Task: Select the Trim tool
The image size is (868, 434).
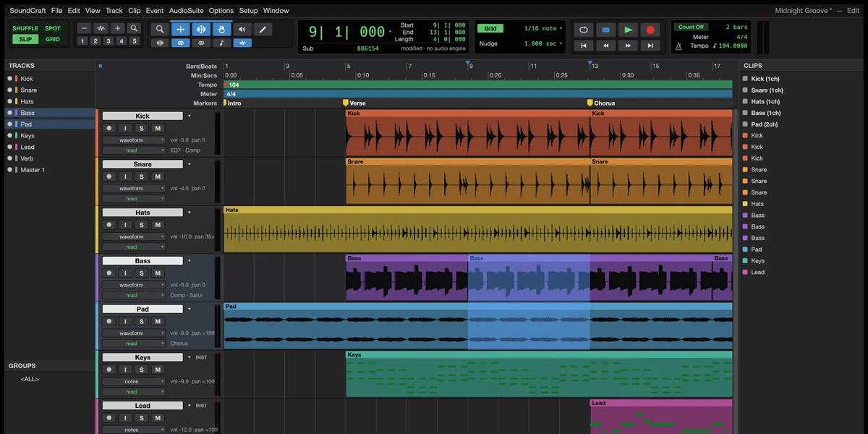Action: [180, 29]
